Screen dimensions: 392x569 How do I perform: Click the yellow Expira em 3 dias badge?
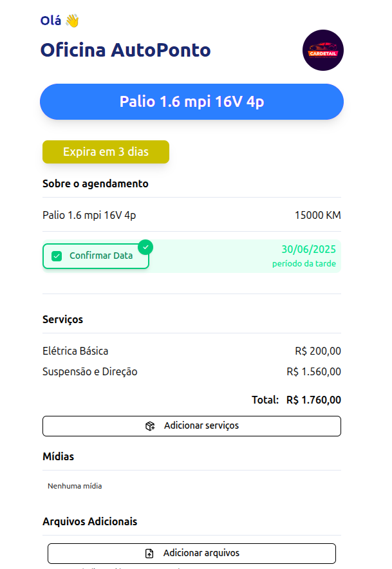(x=106, y=152)
